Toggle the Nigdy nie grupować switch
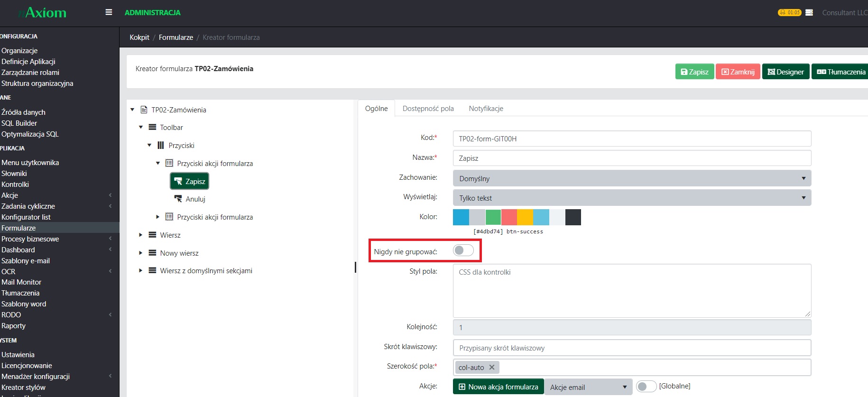 point(463,250)
